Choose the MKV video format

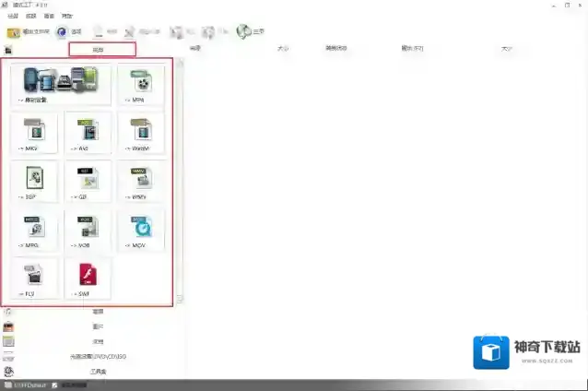pos(35,133)
